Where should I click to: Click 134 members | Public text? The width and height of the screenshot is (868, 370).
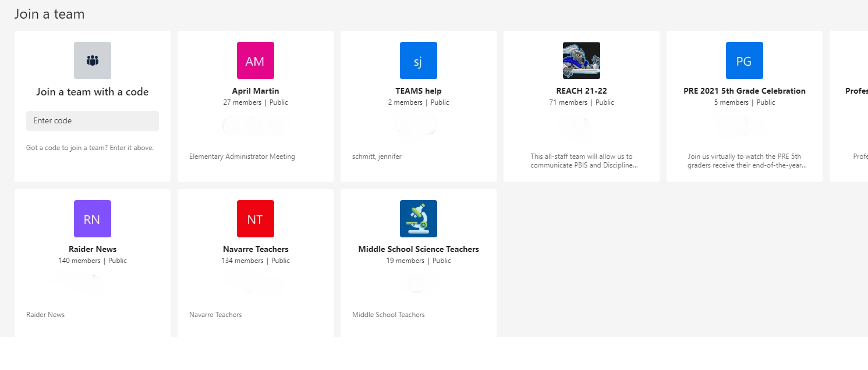click(x=256, y=261)
